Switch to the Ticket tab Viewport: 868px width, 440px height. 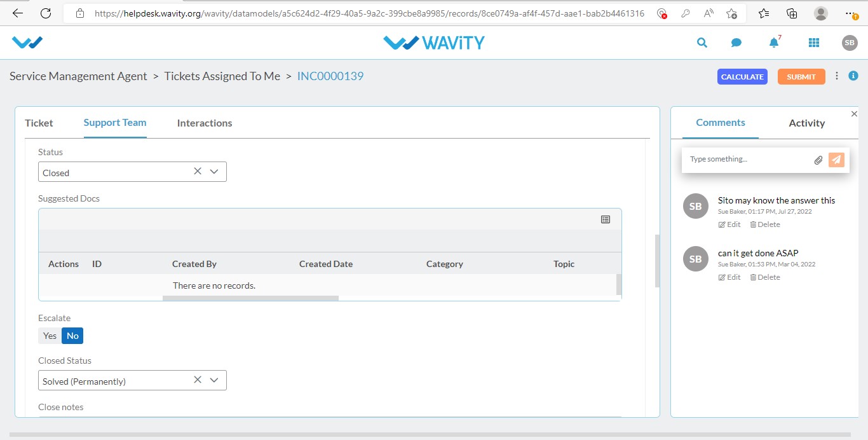(x=39, y=123)
